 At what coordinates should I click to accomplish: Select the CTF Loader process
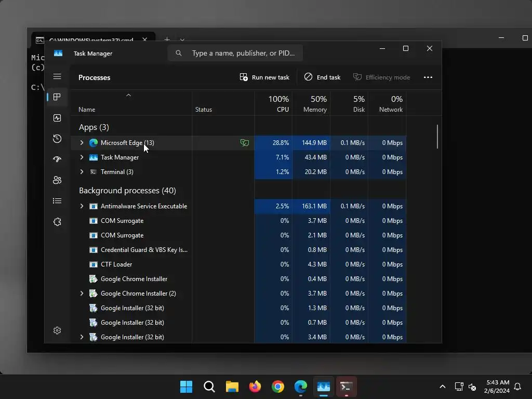[238, 264]
